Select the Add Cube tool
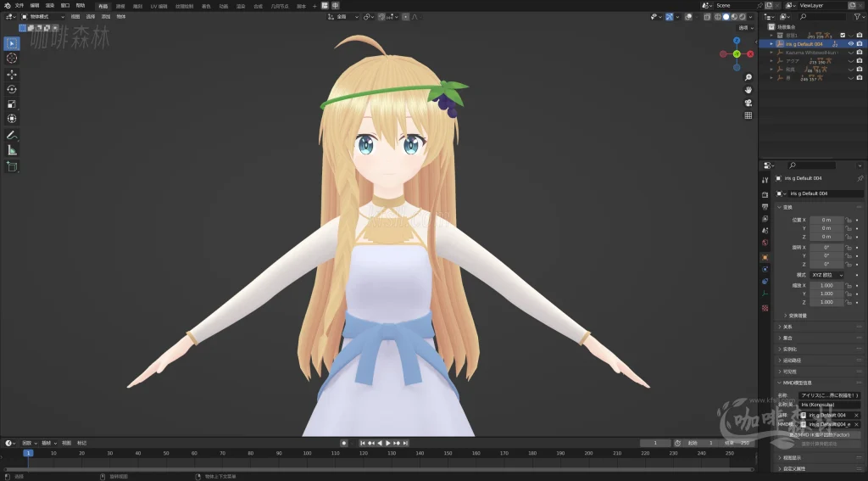This screenshot has height=481, width=868. [12, 166]
